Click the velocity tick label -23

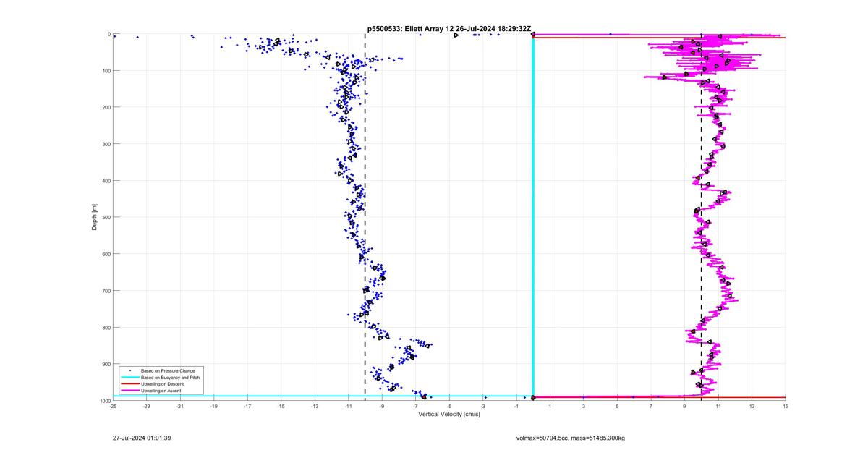click(147, 407)
